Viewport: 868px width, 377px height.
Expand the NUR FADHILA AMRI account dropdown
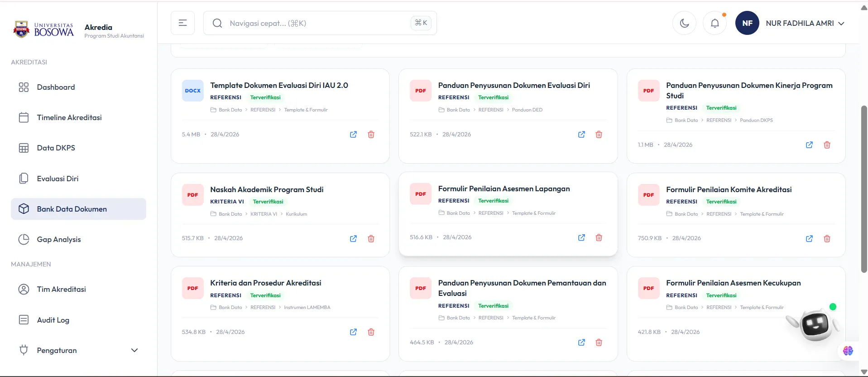click(805, 23)
